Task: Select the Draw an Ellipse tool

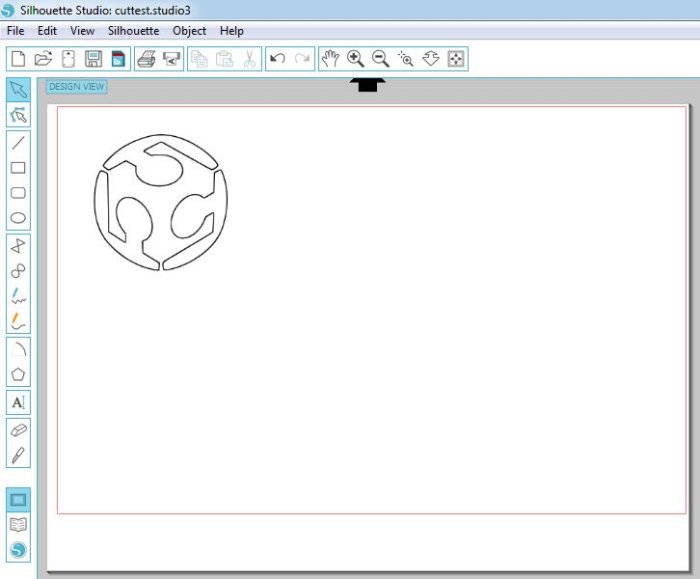Action: [18, 218]
